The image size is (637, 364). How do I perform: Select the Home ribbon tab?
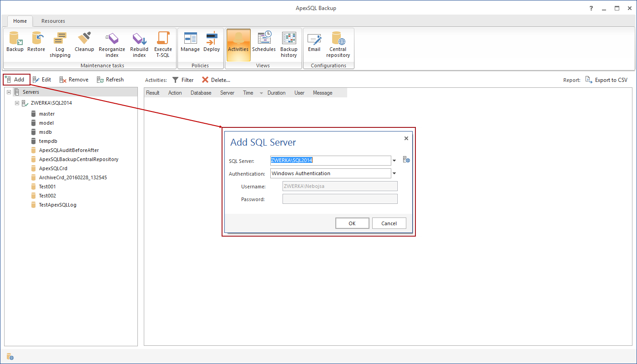point(20,21)
